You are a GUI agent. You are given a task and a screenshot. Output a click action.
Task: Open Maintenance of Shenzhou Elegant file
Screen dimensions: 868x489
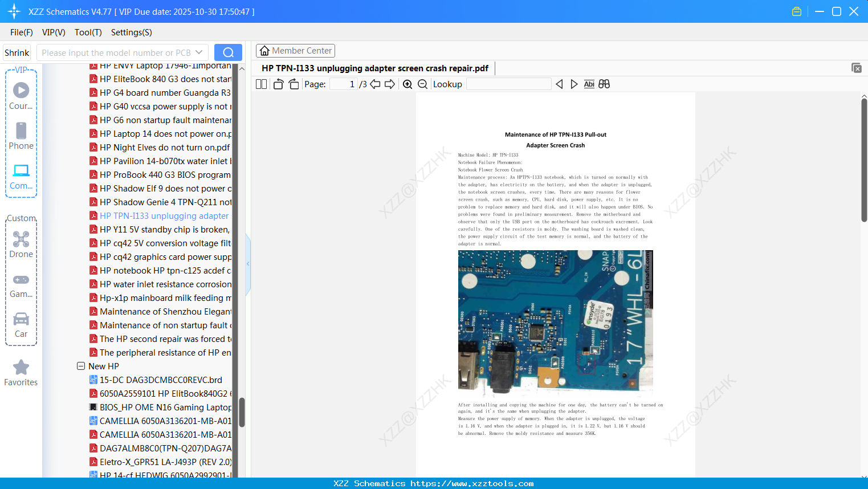pyautogui.click(x=161, y=312)
